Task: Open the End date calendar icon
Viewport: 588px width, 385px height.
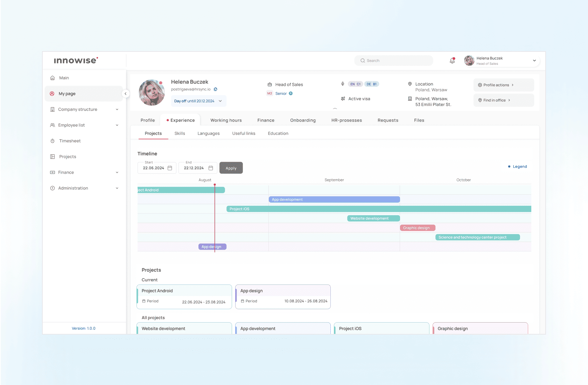Action: pos(211,168)
